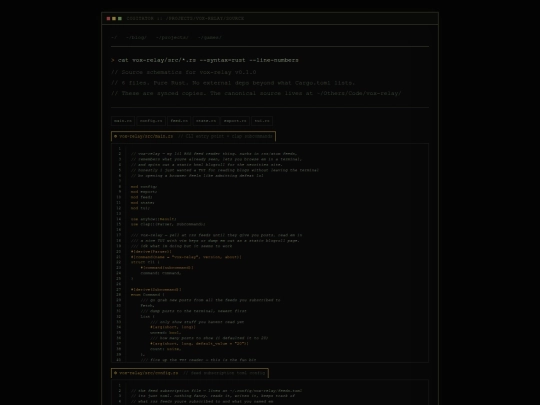The height and width of the screenshot is (405, 540).
Task: Click the yellow window dot
Action: tap(114, 19)
